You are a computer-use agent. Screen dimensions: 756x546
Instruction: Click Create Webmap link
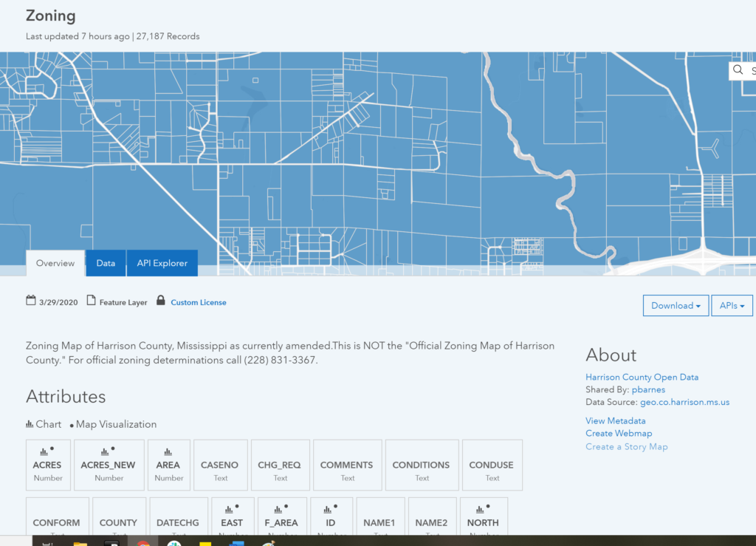(x=619, y=433)
